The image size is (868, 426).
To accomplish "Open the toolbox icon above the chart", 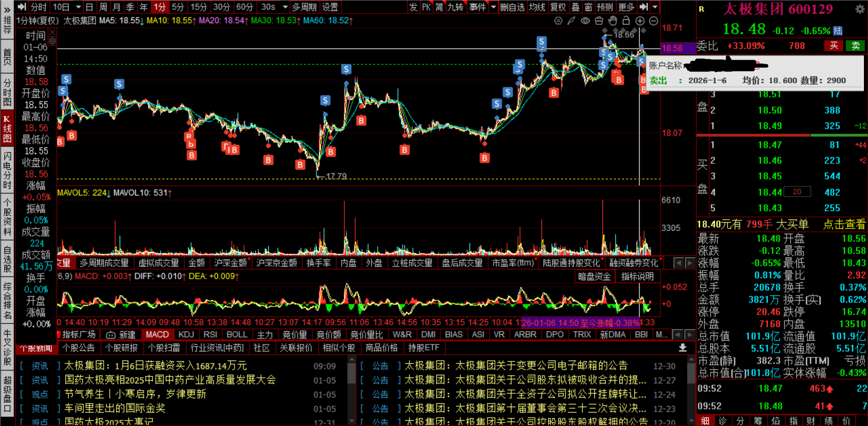I will 599,21.
